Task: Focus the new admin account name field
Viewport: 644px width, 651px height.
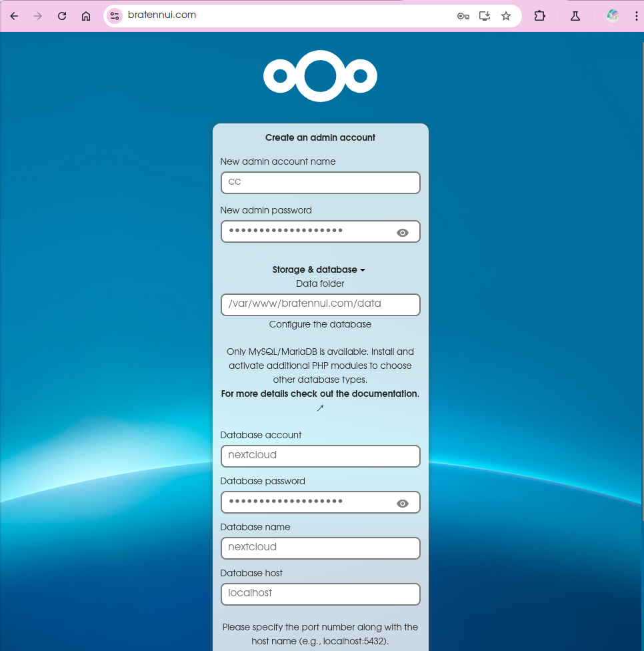Action: coord(321,183)
